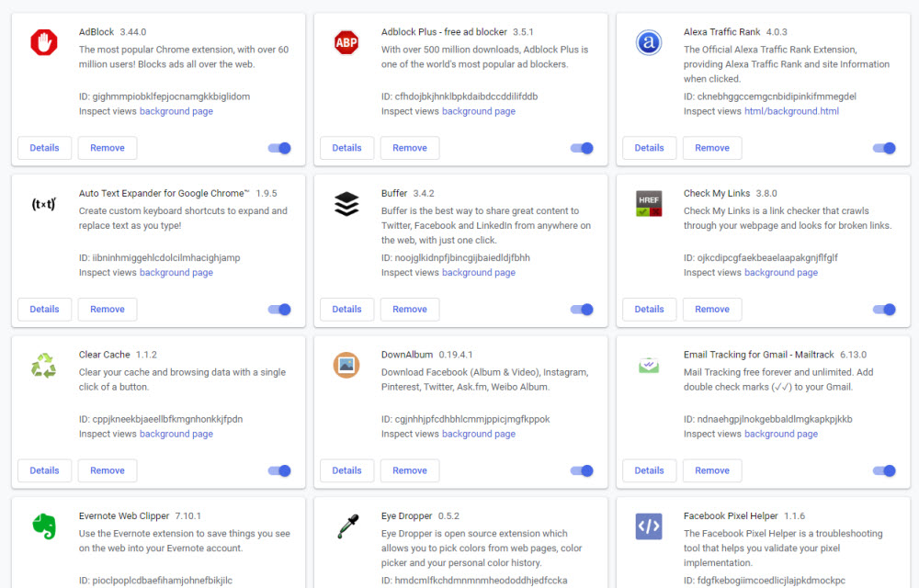Click the Buffer stacked layers icon
The height and width of the screenshot is (588, 919).
(x=346, y=204)
